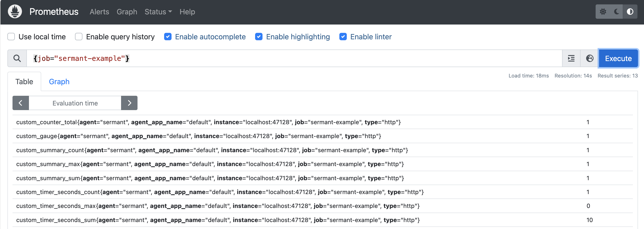Select the custom_counter_total series row

(322, 122)
